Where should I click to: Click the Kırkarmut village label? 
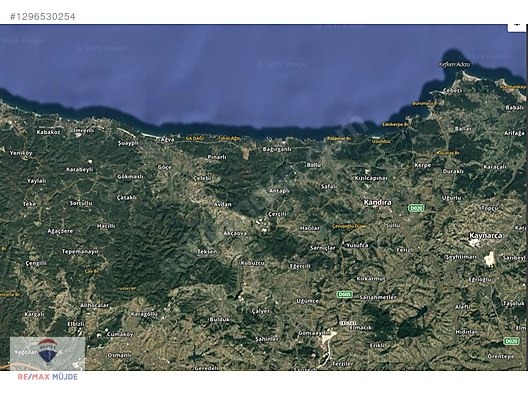370,279
